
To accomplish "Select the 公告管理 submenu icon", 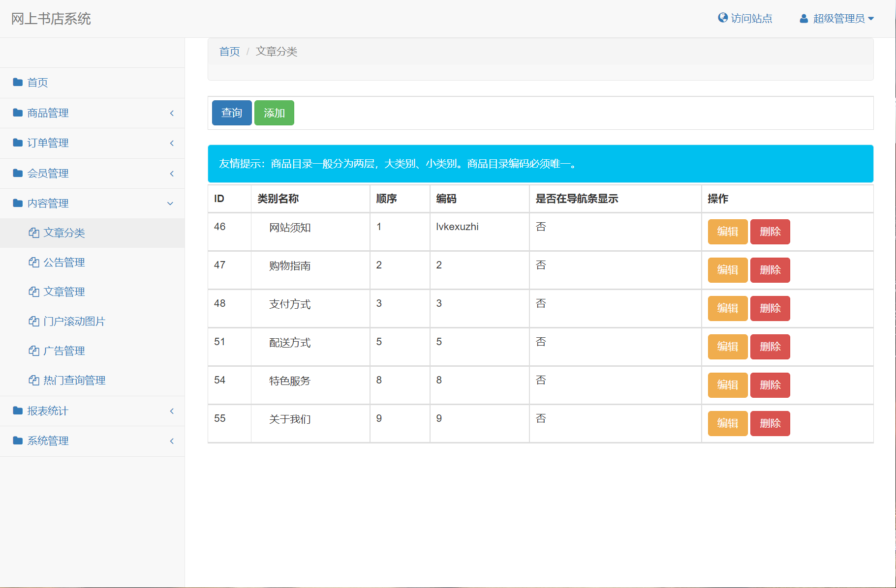I will tap(33, 262).
